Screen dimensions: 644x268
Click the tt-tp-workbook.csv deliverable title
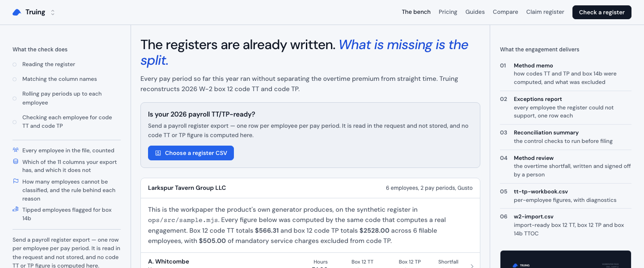pyautogui.click(x=541, y=191)
